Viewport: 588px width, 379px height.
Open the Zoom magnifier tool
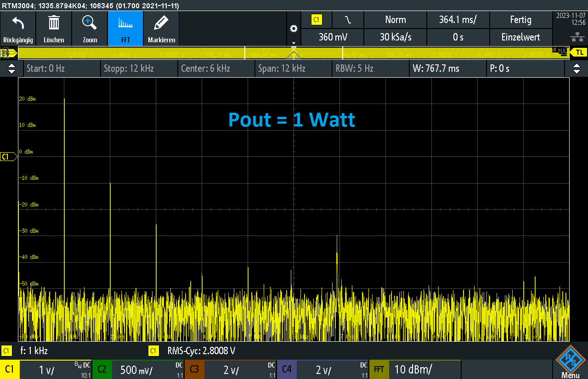point(90,29)
